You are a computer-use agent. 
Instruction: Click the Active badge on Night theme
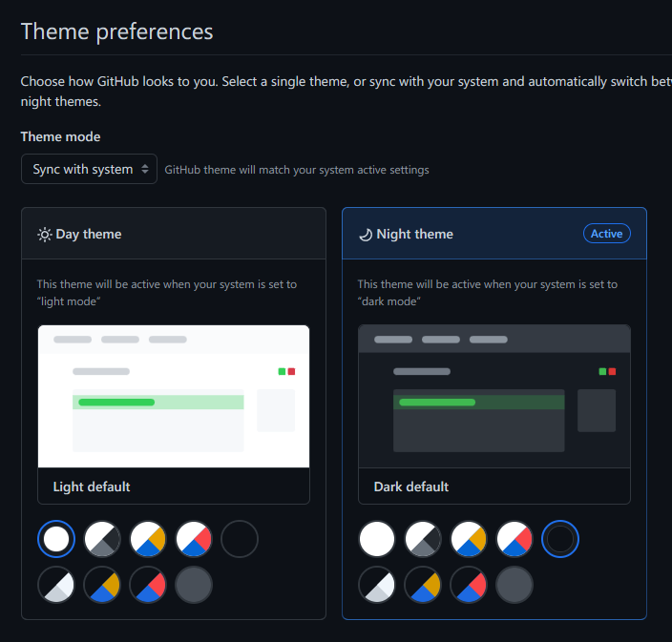click(x=606, y=234)
